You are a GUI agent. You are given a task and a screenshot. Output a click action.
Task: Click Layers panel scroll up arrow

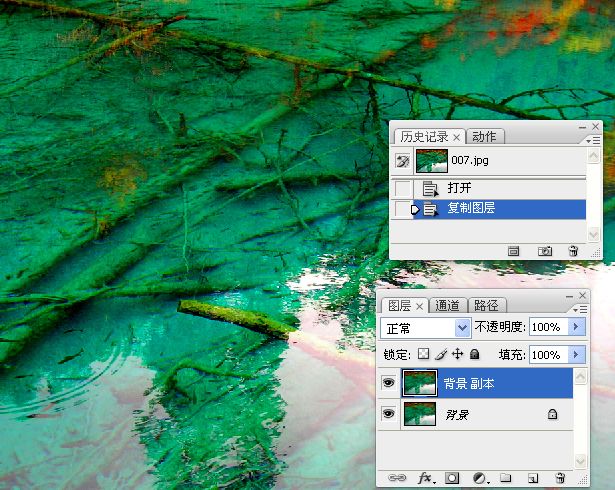(581, 377)
